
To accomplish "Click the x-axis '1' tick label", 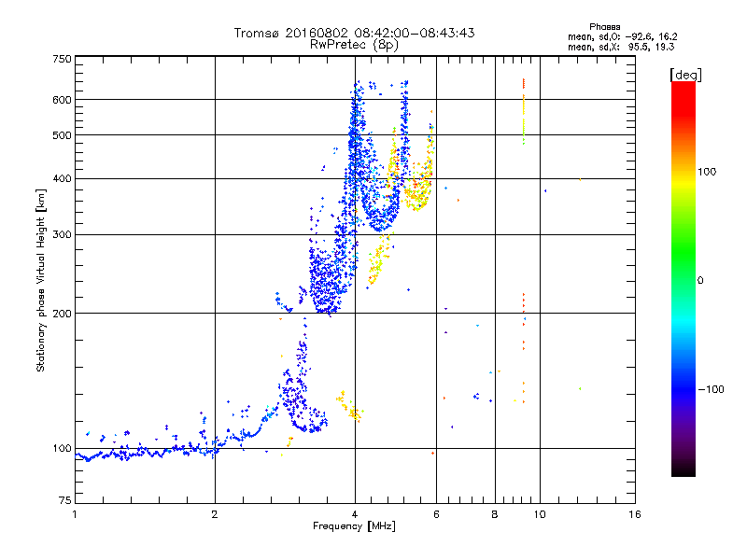I will point(75,514).
